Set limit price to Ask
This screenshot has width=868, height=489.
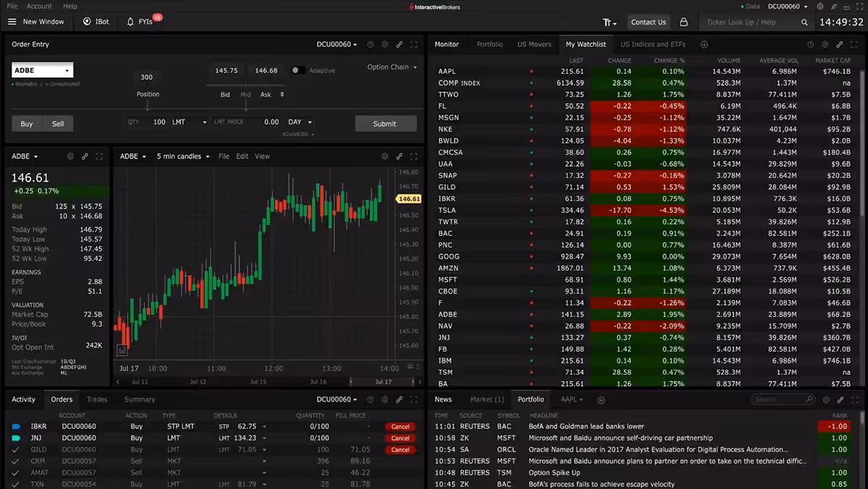[265, 95]
